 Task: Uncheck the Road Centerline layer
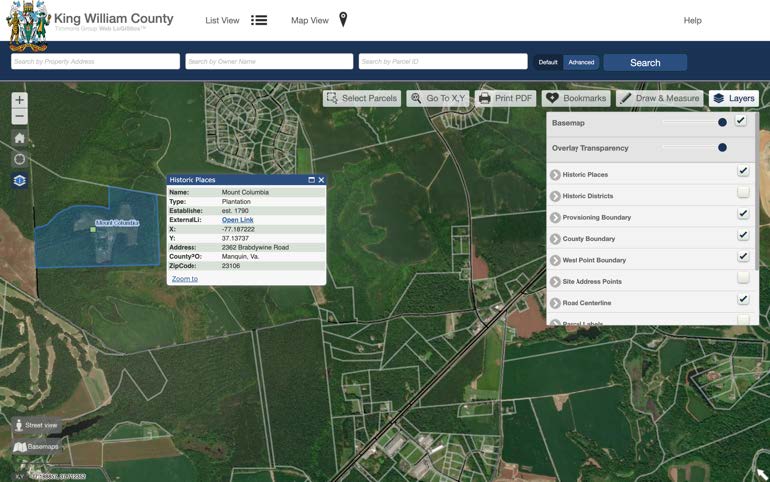(x=742, y=299)
